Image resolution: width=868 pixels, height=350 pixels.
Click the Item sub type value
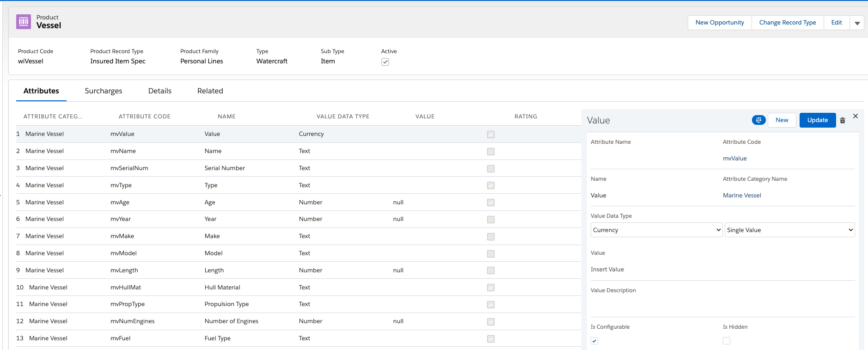328,61
